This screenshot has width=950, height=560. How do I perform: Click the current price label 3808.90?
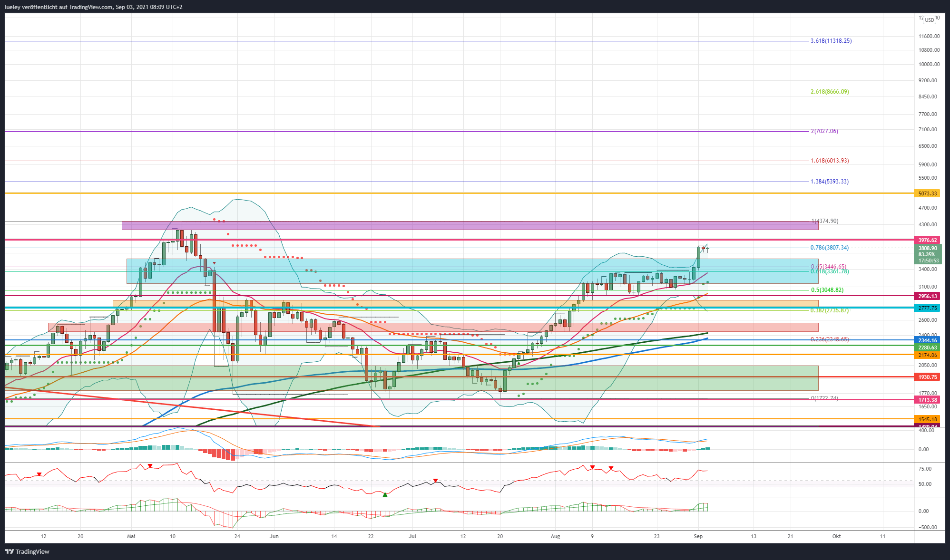(927, 248)
